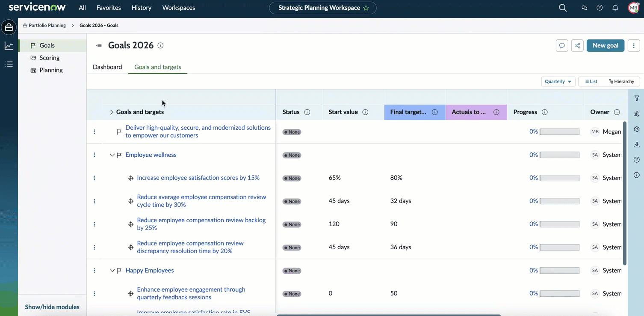Switch to Hierarchy view
This screenshot has height=316, width=644.
pos(622,81)
